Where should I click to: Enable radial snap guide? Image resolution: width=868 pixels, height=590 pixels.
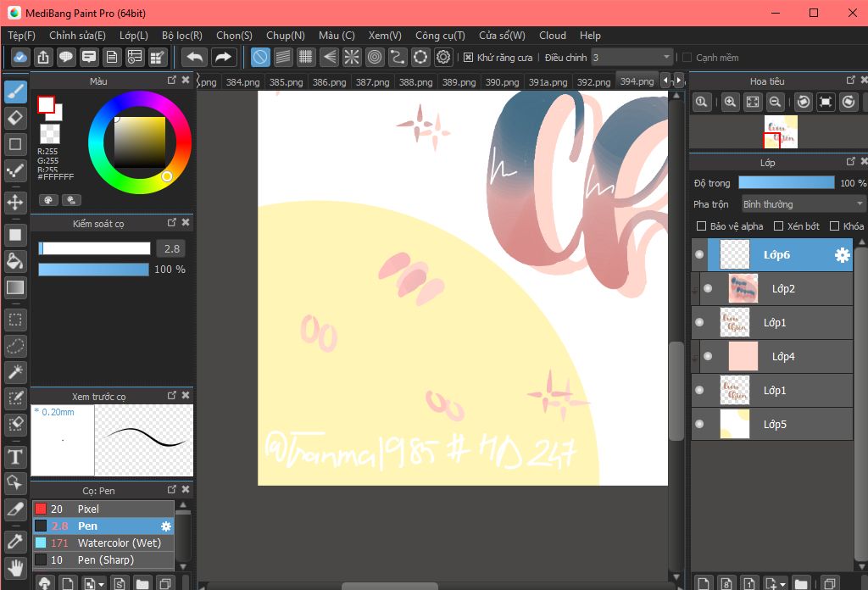point(352,57)
